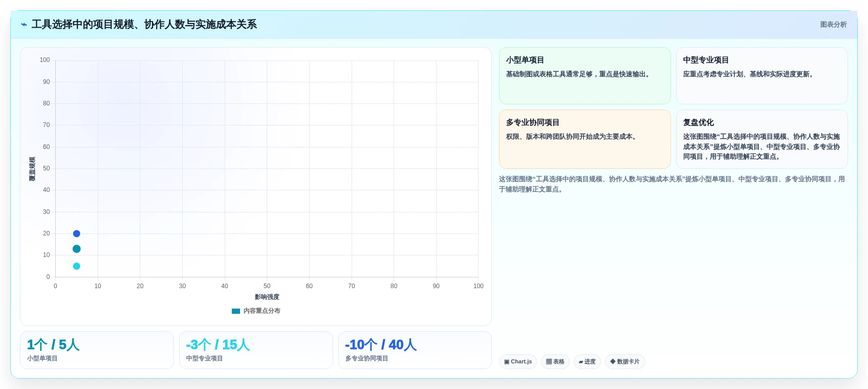Click the -3个 / 15人 stat card
The height and width of the screenshot is (389, 868).
pyautogui.click(x=256, y=350)
